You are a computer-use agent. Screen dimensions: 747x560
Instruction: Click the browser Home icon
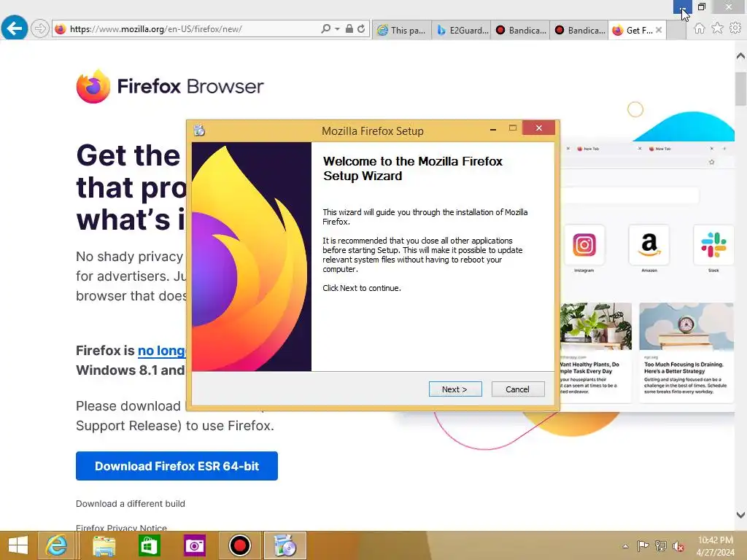click(x=699, y=28)
